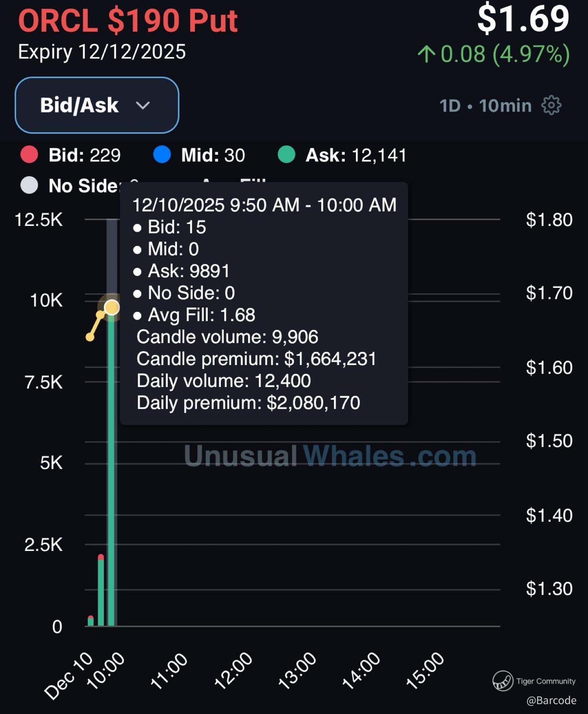This screenshot has width=588, height=714.
Task: Click the @Barcode username
Action: point(551,700)
